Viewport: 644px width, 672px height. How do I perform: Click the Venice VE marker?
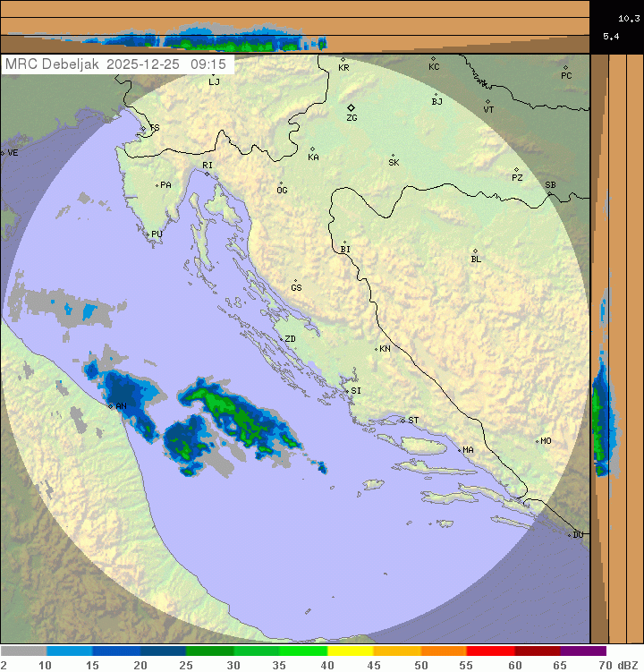point(3,153)
